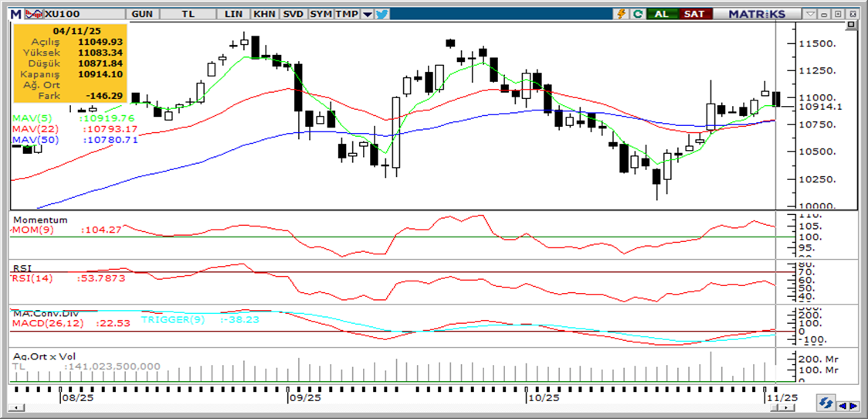Click the small square icon above price axis
This screenshot has width=868, height=419.
click(850, 25)
